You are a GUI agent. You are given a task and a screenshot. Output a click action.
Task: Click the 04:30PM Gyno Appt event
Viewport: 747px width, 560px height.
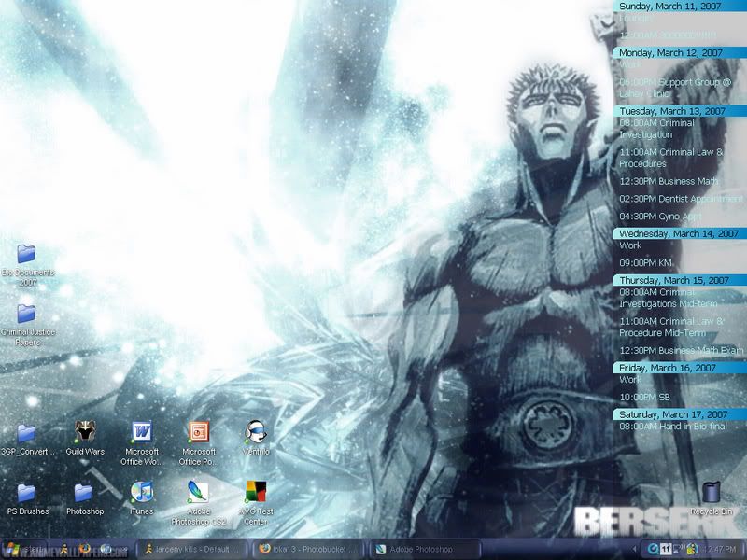coord(660,217)
